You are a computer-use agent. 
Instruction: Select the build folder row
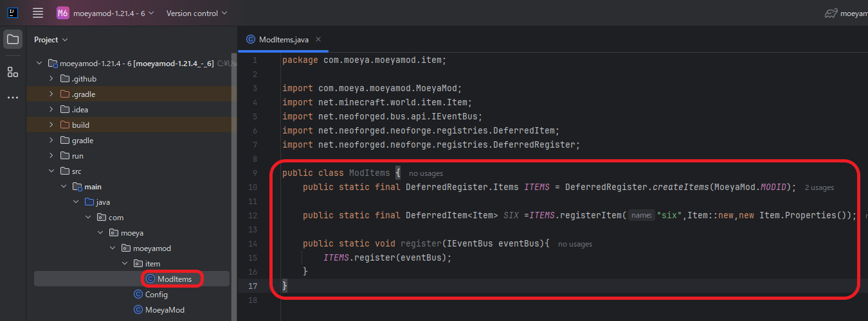132,125
